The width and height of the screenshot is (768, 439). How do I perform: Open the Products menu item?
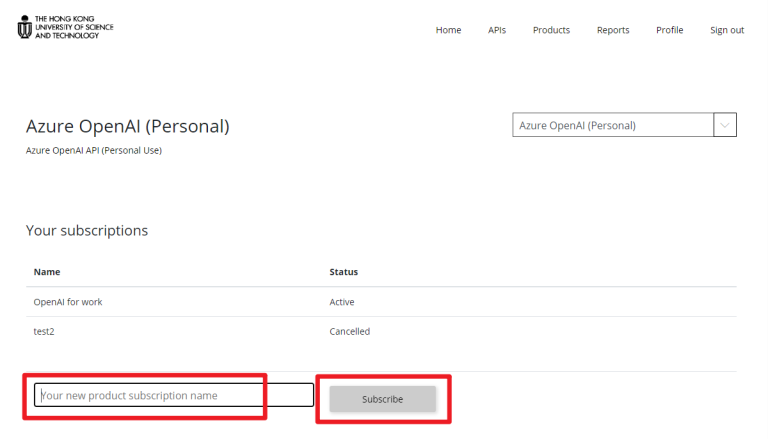(551, 30)
